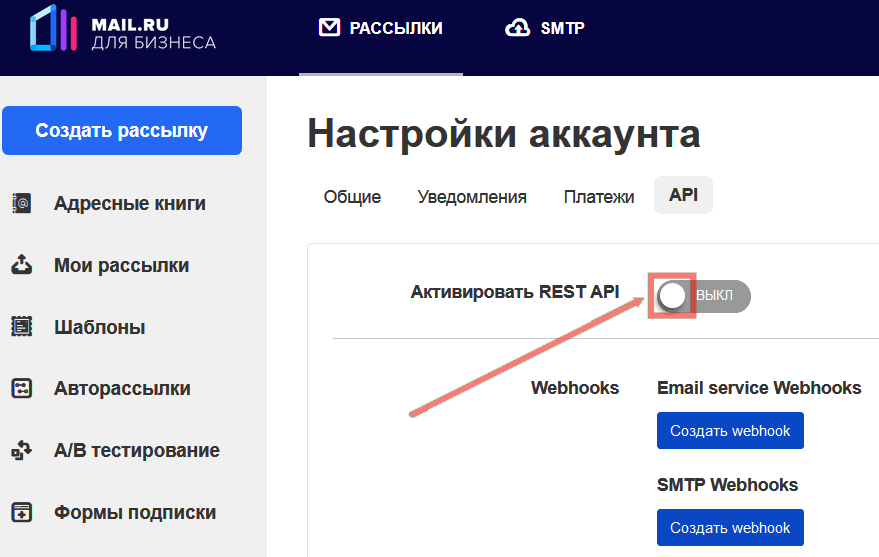Image resolution: width=879 pixels, height=557 pixels.
Task: Click the SMTP Webhooks heading
Action: 727,485
